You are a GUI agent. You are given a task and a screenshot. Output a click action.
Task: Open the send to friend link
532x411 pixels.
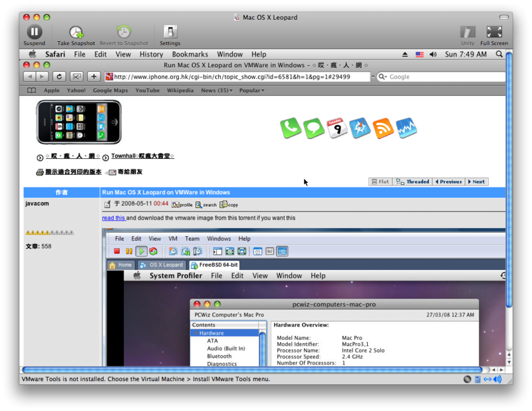click(130, 172)
